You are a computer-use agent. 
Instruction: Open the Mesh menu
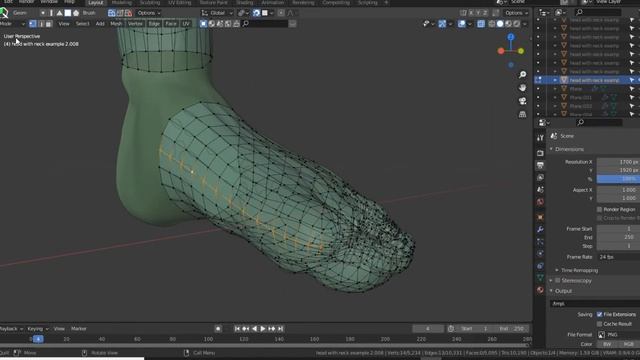click(x=116, y=24)
